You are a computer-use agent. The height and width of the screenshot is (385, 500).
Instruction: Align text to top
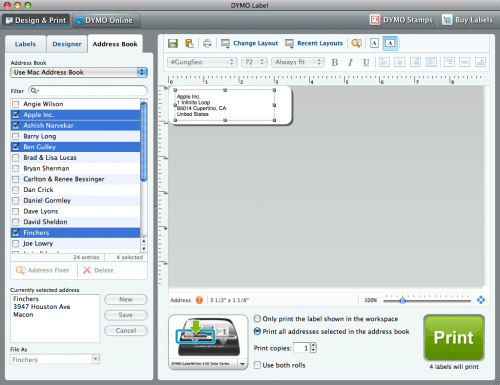449,62
